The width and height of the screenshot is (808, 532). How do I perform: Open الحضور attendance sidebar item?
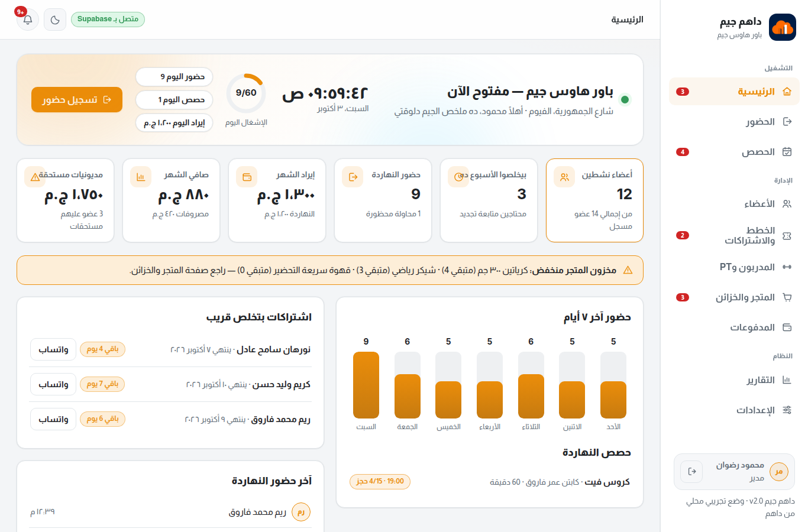point(734,122)
